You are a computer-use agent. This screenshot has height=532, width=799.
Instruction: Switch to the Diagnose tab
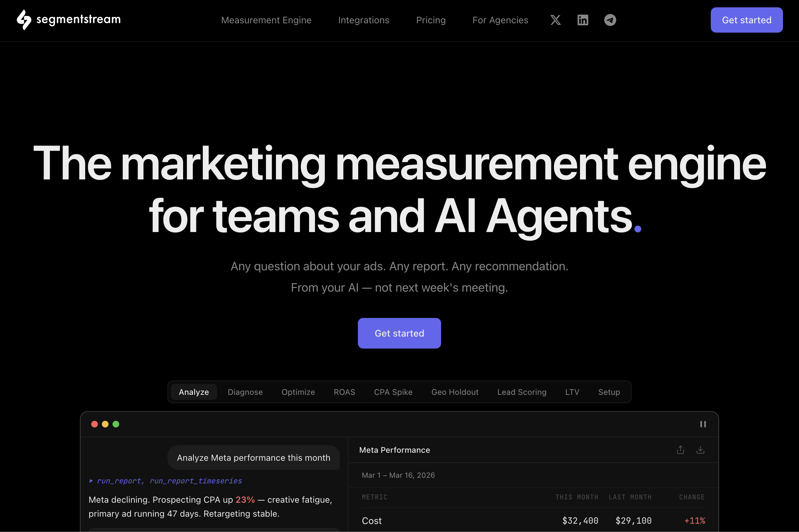(x=245, y=392)
